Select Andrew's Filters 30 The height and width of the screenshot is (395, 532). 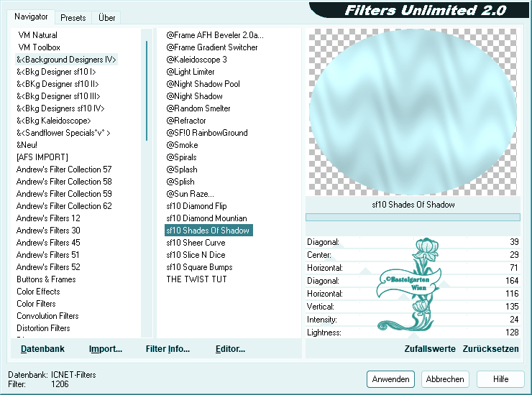coord(48,231)
